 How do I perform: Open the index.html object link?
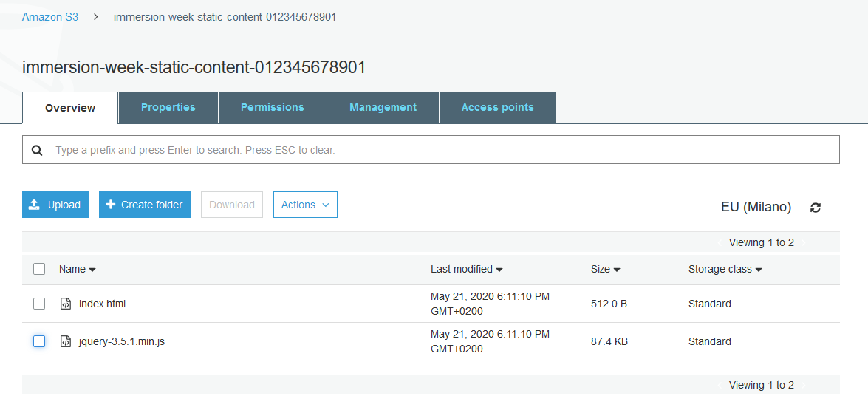[x=103, y=304]
